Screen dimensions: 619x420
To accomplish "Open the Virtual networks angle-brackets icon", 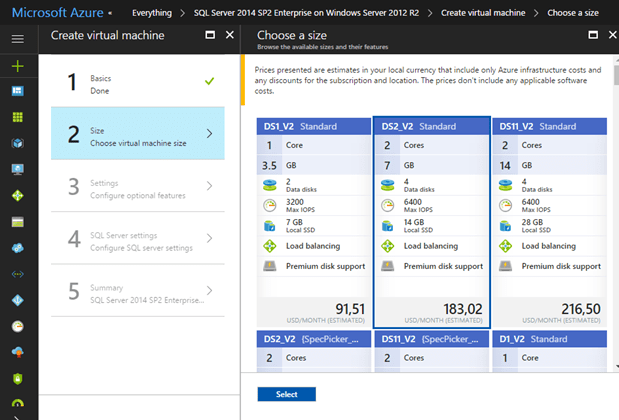I will coord(18,274).
